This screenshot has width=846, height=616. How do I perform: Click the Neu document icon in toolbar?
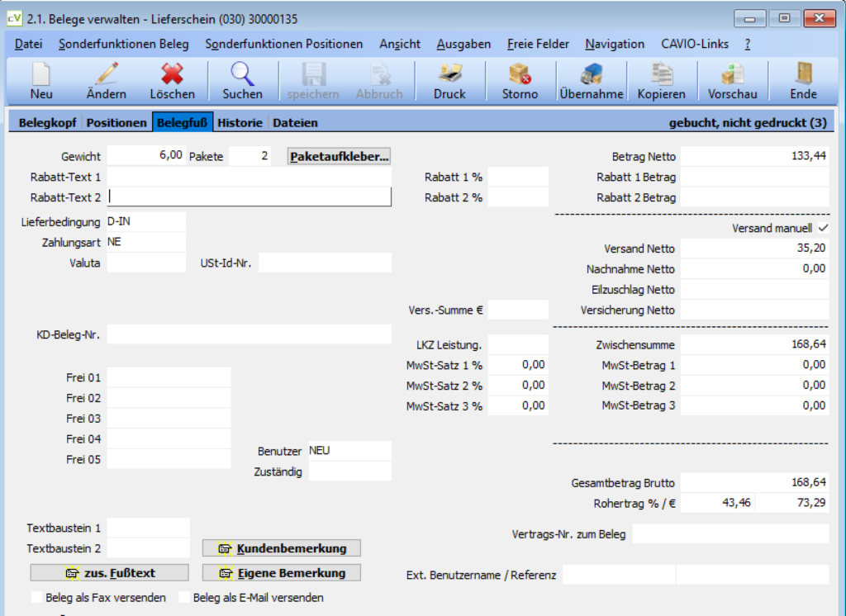[x=41, y=73]
